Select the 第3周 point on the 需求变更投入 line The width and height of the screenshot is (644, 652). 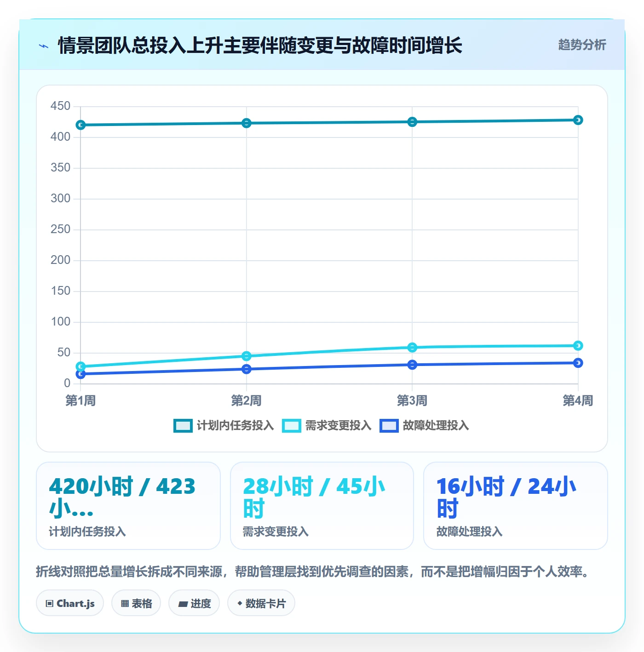click(x=412, y=348)
